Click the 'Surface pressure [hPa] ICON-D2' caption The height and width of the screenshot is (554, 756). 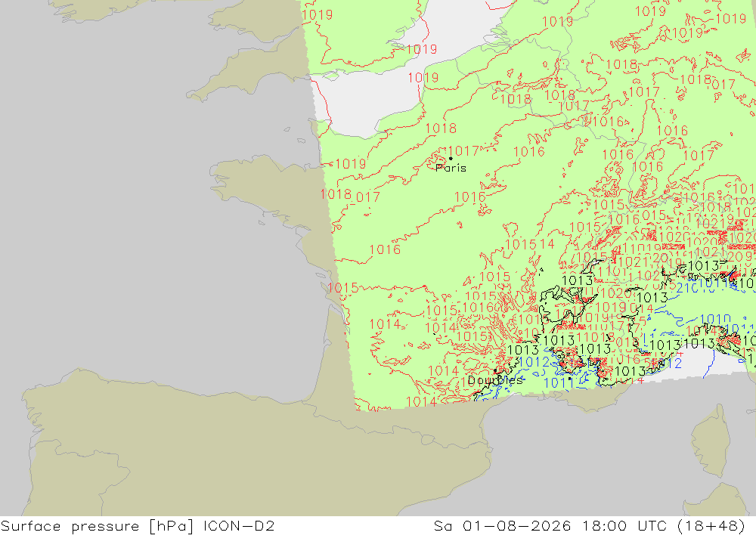pyautogui.click(x=138, y=526)
